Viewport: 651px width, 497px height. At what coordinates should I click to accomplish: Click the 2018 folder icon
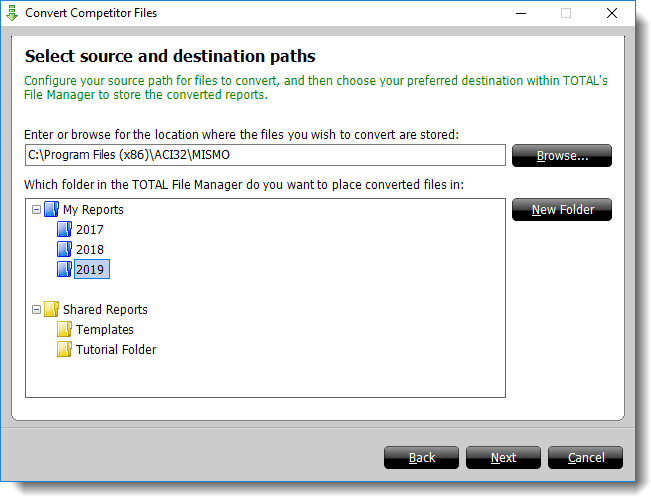(x=65, y=250)
